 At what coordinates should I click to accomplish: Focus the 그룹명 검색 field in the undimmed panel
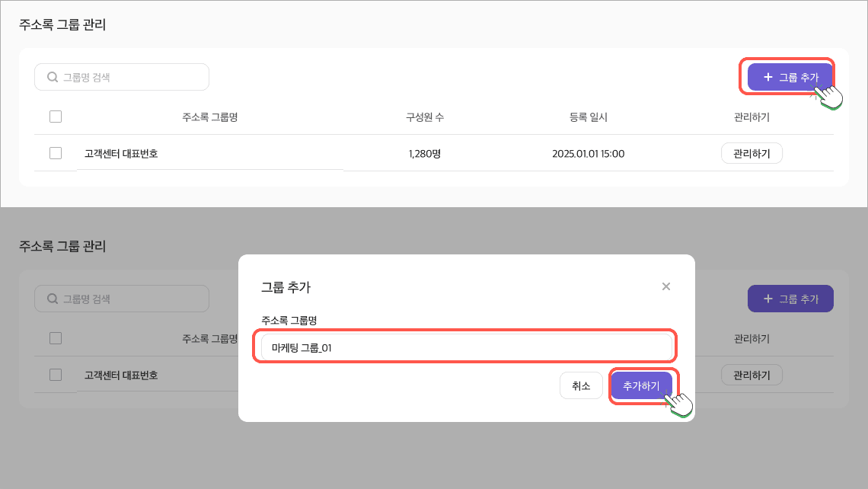click(x=122, y=77)
